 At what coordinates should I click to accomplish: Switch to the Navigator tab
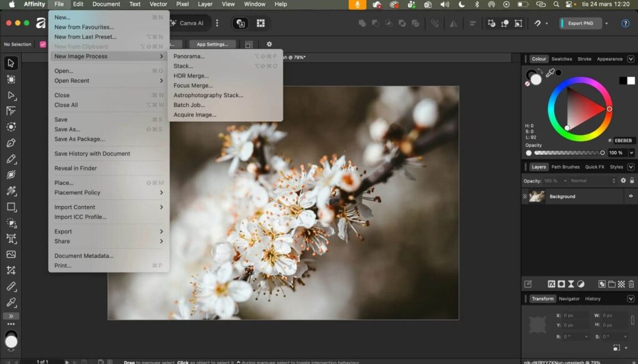tap(569, 299)
